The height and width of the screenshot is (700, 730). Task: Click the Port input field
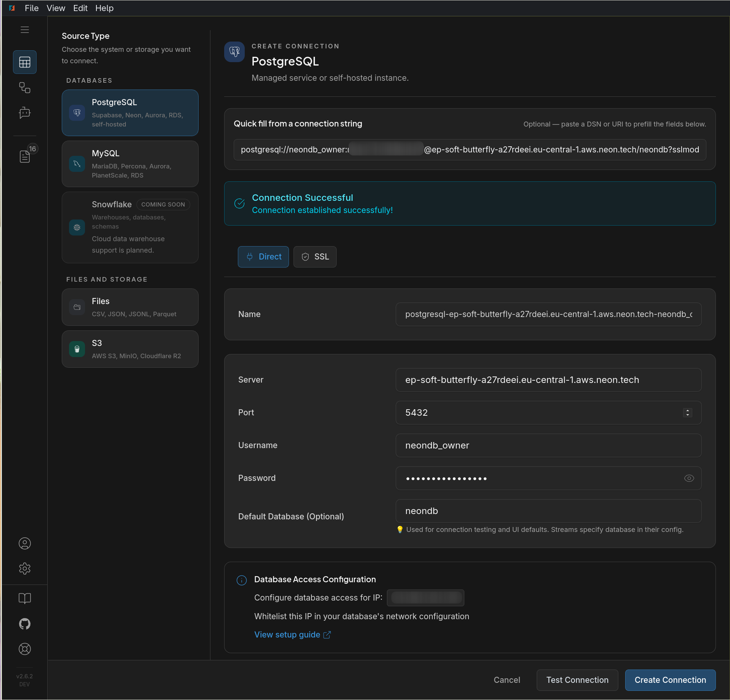pyautogui.click(x=549, y=413)
